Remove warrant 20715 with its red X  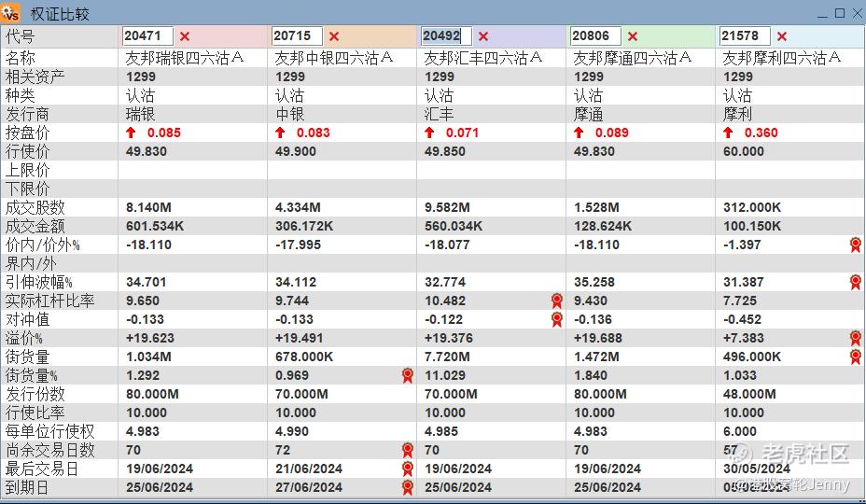tap(333, 36)
